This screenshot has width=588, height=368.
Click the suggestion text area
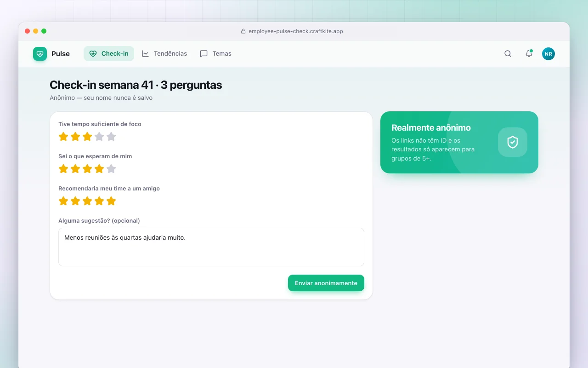[211, 247]
